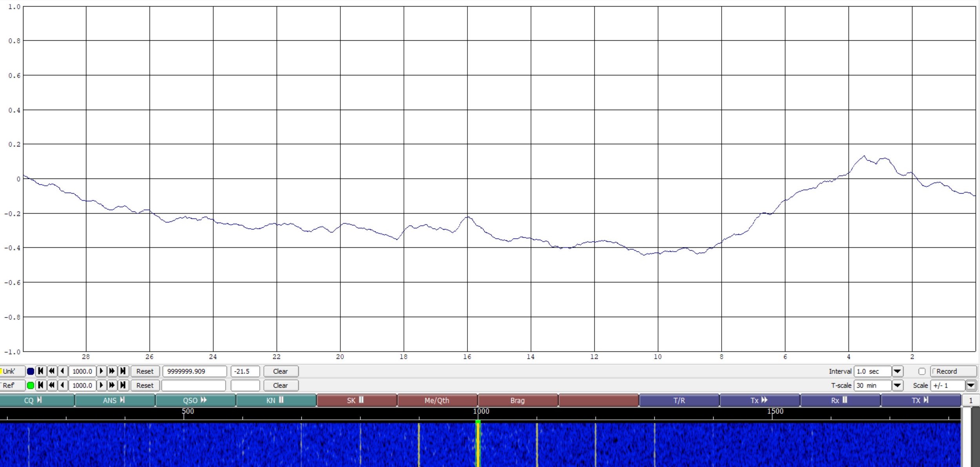The width and height of the screenshot is (980, 467).
Task: Step Unk frequency down one with left arrow
Action: 62,371
